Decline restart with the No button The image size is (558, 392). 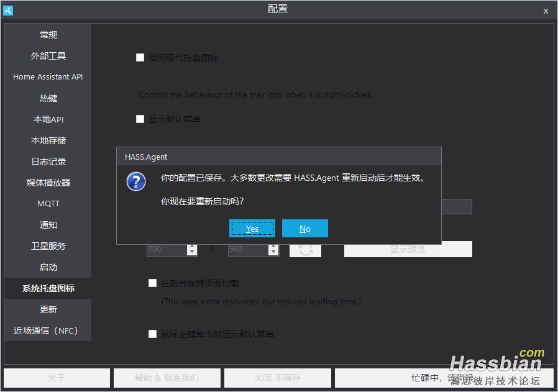305,229
